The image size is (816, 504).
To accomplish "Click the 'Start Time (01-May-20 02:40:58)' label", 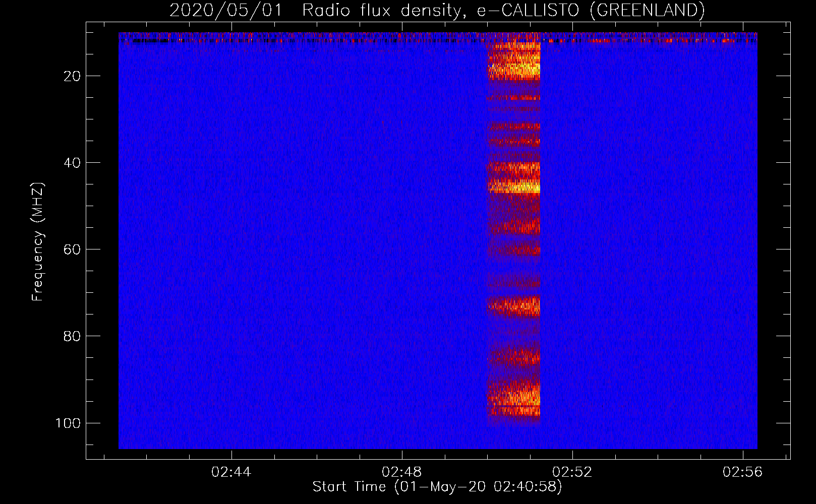I will coord(437,487).
